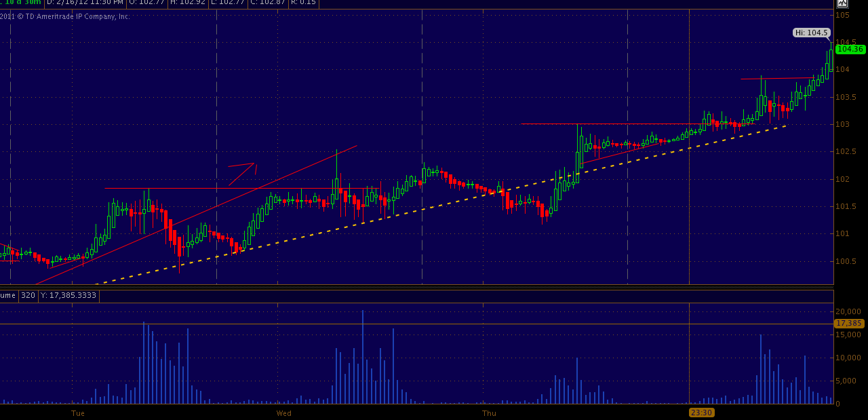Click the 20,000 volume axis label
Image resolution: width=868 pixels, height=420 pixels.
[x=848, y=311]
